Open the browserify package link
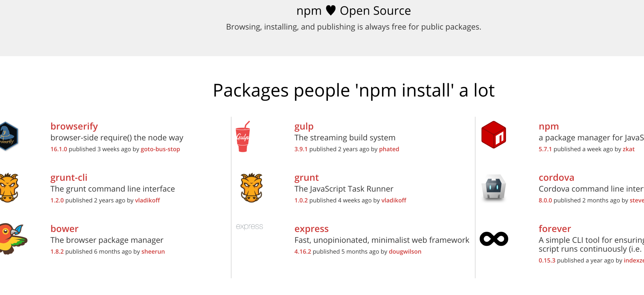 [74, 126]
